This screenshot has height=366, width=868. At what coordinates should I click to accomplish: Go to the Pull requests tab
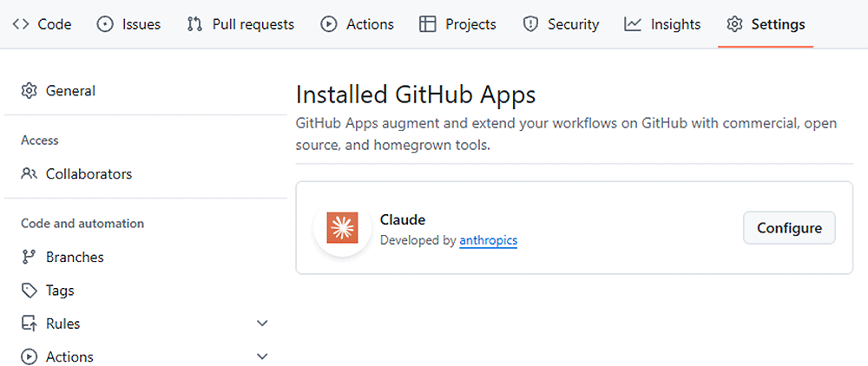[x=240, y=24]
